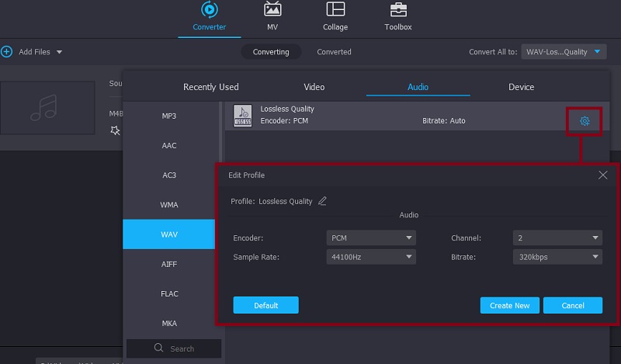Select the Device format tab

(x=521, y=87)
